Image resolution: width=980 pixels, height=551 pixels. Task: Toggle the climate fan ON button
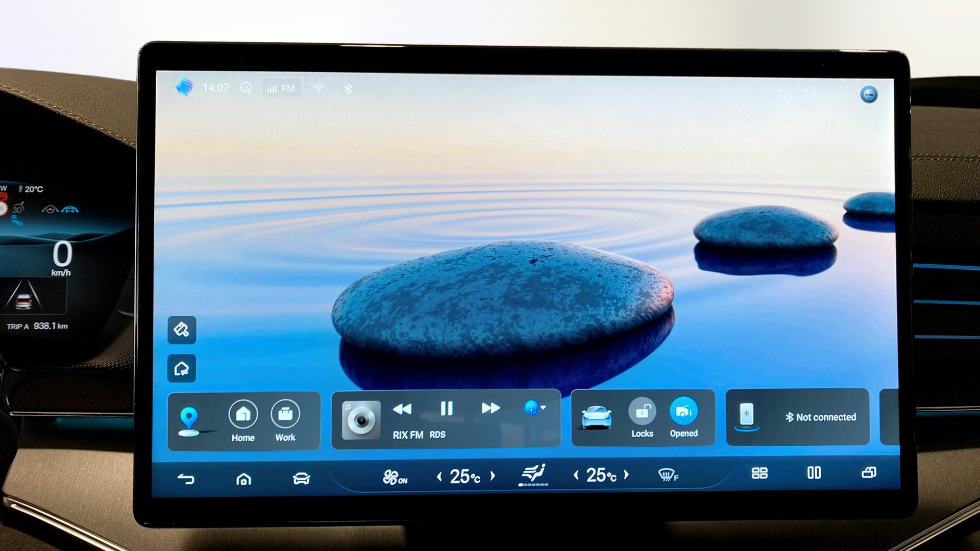coord(395,477)
